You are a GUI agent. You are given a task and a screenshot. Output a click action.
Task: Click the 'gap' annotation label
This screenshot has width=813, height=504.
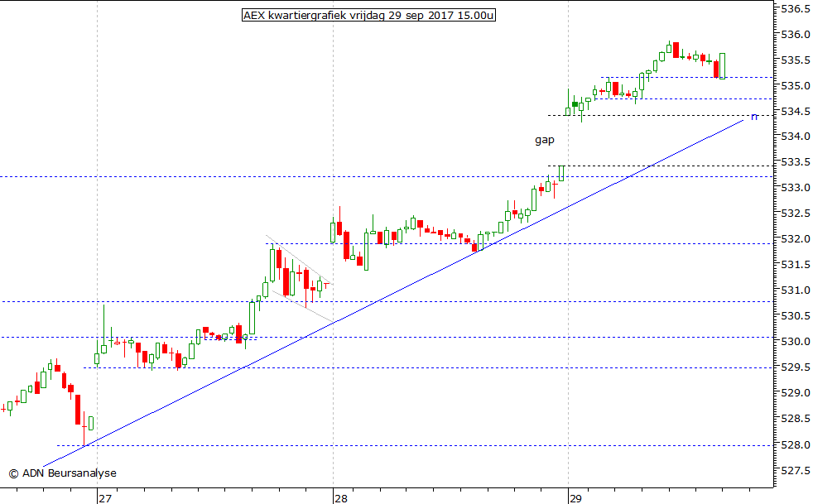pyautogui.click(x=545, y=140)
